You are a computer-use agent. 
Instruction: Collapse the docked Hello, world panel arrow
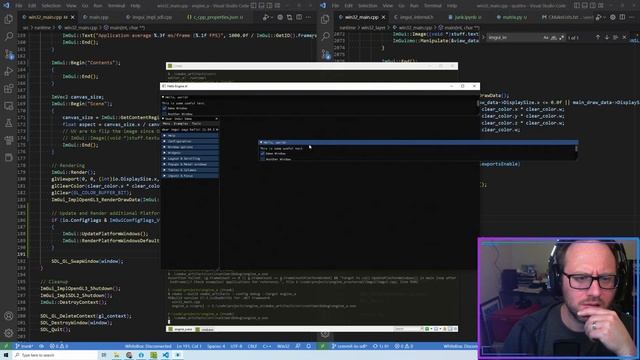pos(163,97)
